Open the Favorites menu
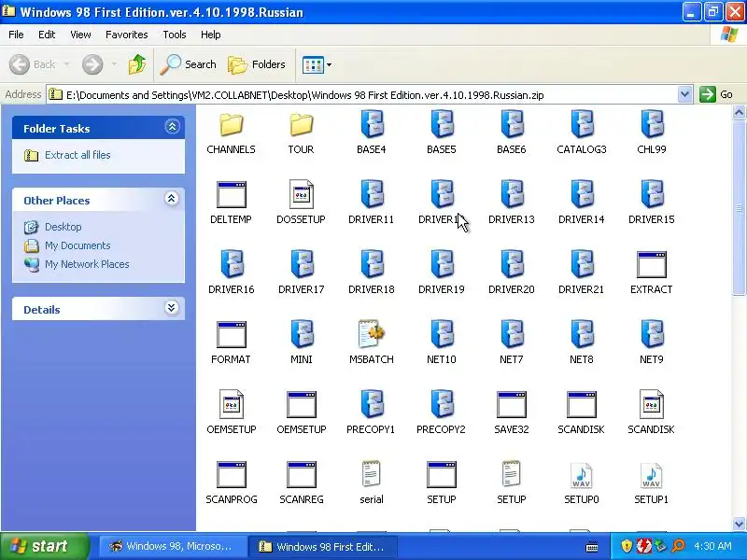 tap(127, 35)
